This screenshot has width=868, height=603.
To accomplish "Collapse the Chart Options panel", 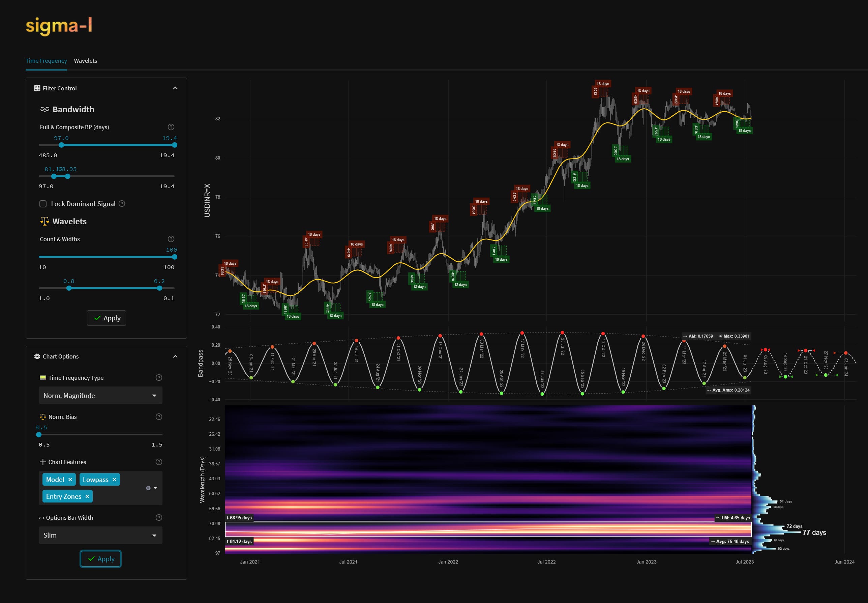I will [175, 356].
